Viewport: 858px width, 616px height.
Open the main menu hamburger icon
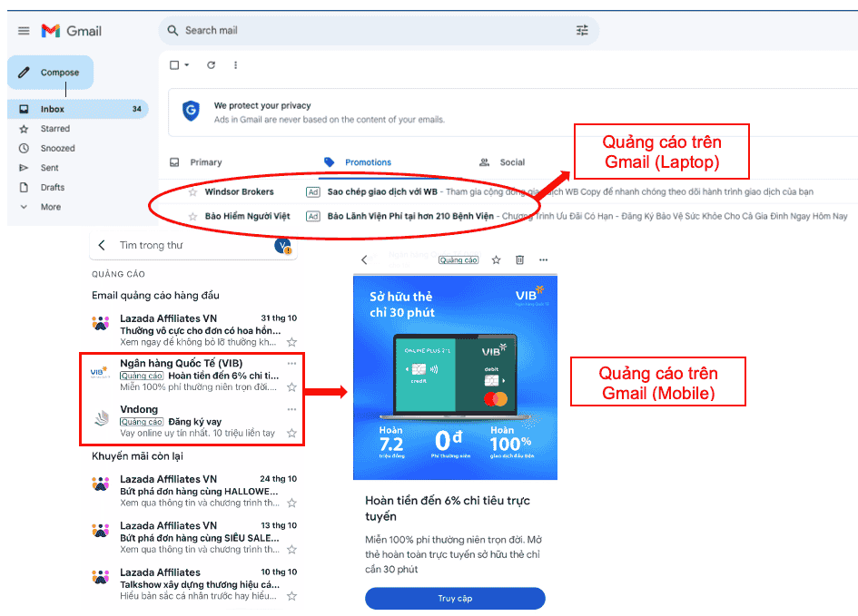click(24, 31)
